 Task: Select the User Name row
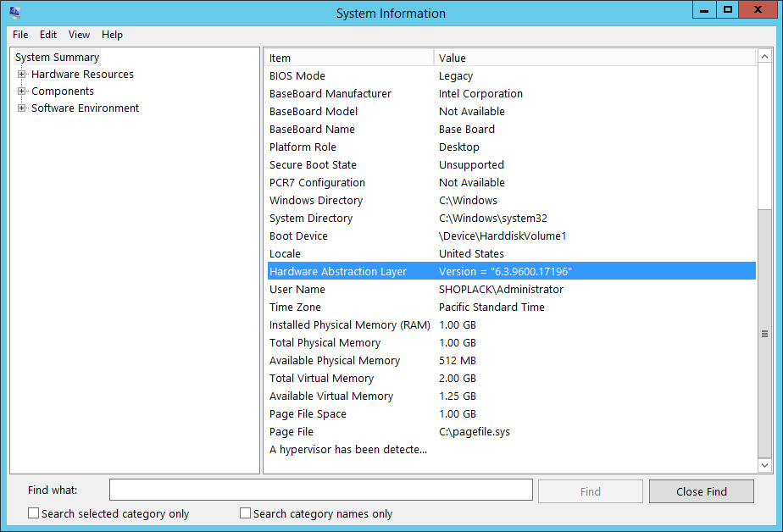[x=511, y=290]
